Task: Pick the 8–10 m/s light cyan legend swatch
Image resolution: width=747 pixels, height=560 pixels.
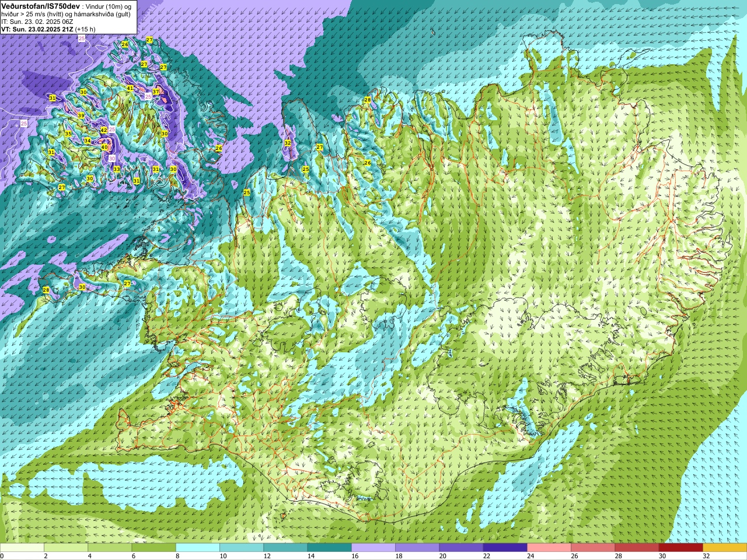Action: click(x=198, y=548)
